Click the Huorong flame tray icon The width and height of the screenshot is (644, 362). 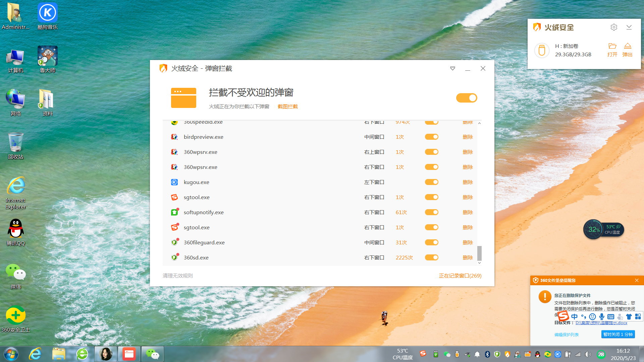[507, 354]
